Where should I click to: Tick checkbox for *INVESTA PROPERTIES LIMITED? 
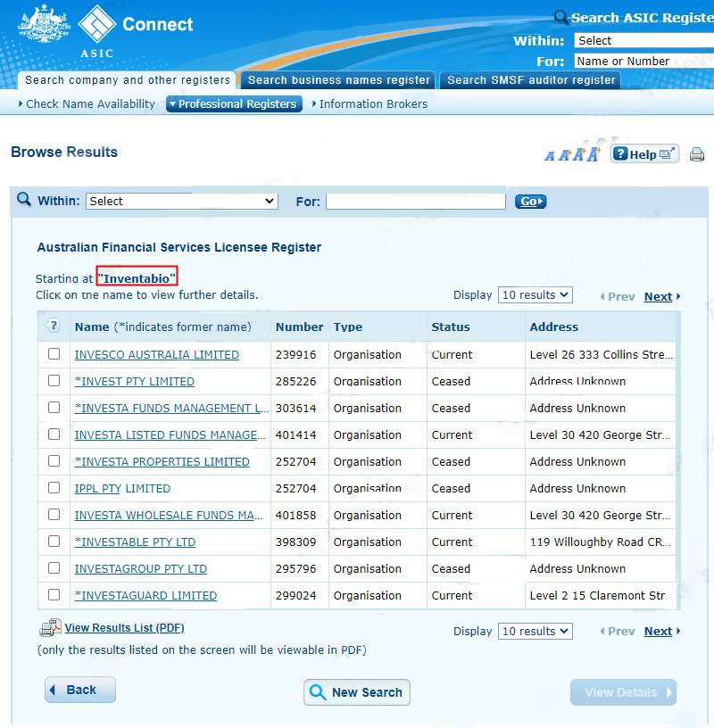point(54,460)
